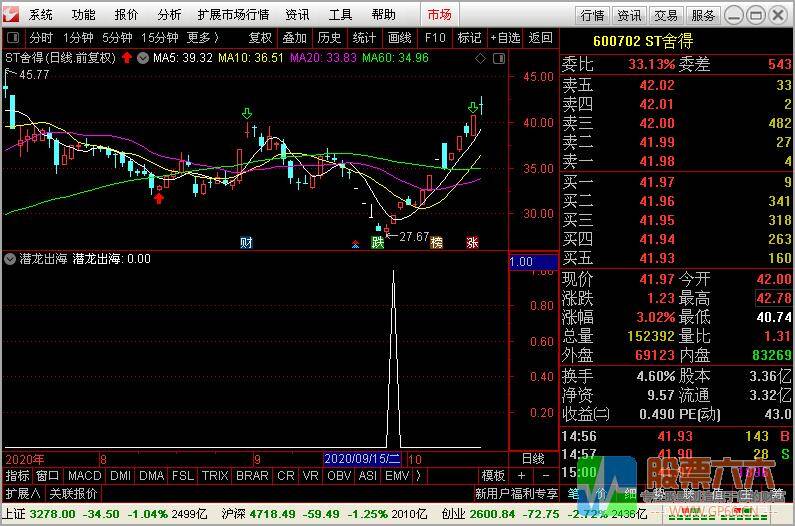Click the window panel icon at chart top right

pyautogui.click(x=499, y=59)
